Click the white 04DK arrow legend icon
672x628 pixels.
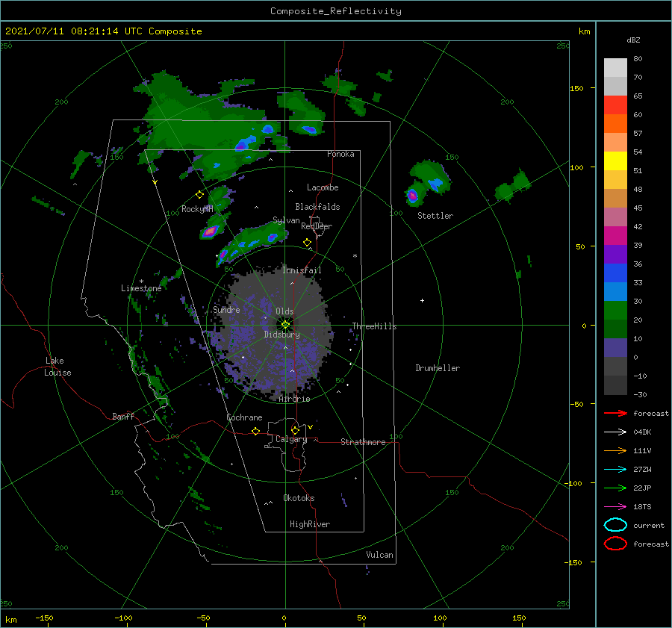pos(615,432)
